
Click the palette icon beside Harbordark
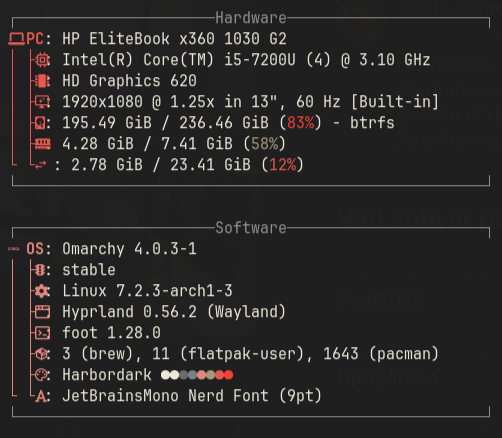coord(42,375)
